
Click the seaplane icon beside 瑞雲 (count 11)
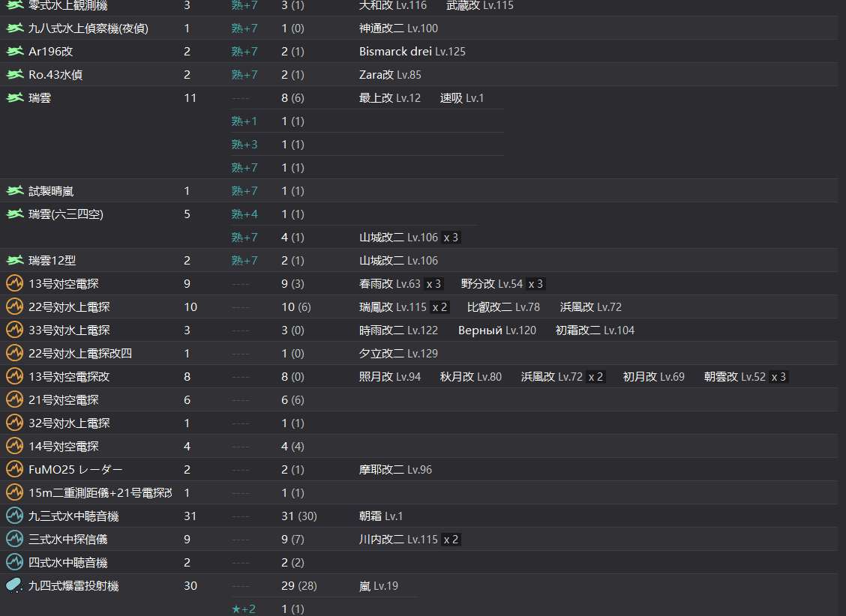tap(14, 97)
